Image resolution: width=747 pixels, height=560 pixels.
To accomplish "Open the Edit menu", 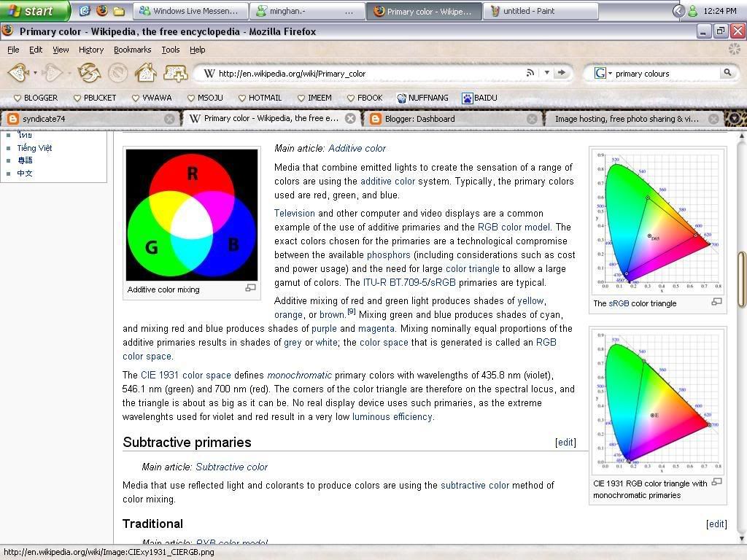I will (36, 50).
